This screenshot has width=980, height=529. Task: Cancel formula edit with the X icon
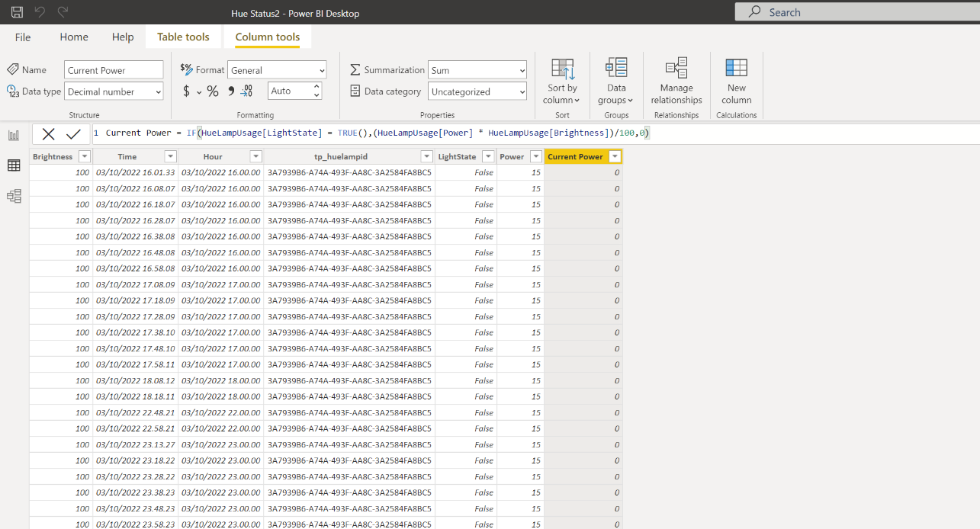[x=48, y=134]
